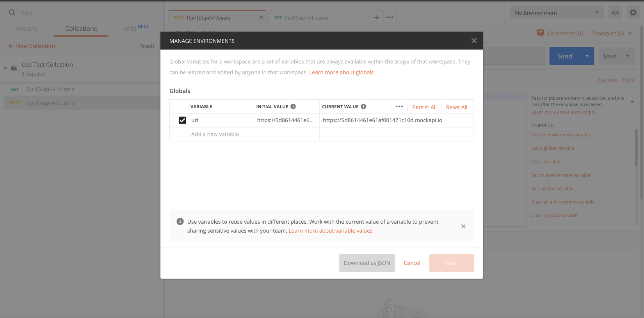Open the globals table three-dot options menu
The image size is (644, 318).
399,106
